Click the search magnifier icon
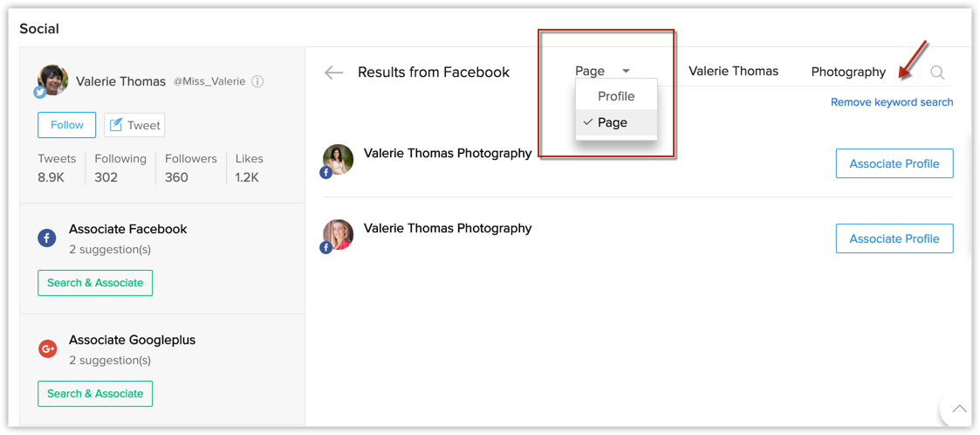 937,72
